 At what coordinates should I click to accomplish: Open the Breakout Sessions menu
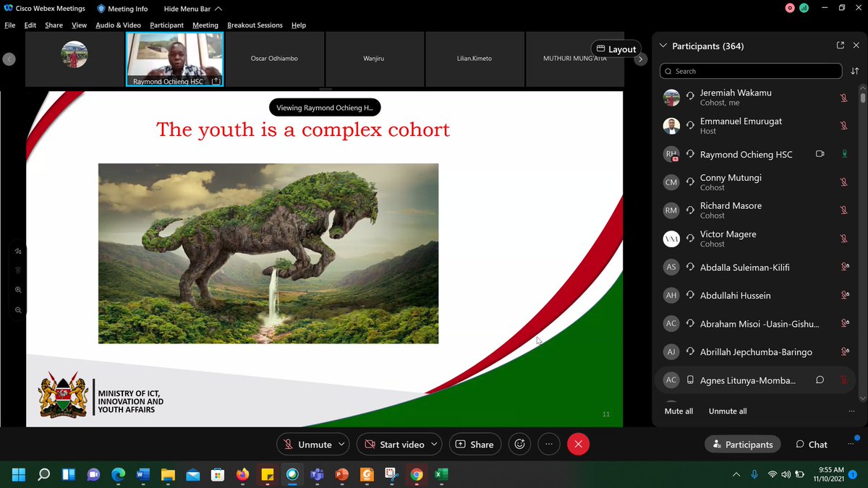pos(255,25)
